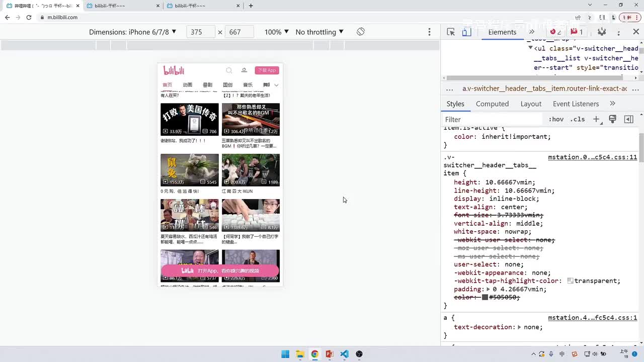Open the 江南四大 IKUN video thumbnail
Screen dimensions: 644x362
click(251, 170)
